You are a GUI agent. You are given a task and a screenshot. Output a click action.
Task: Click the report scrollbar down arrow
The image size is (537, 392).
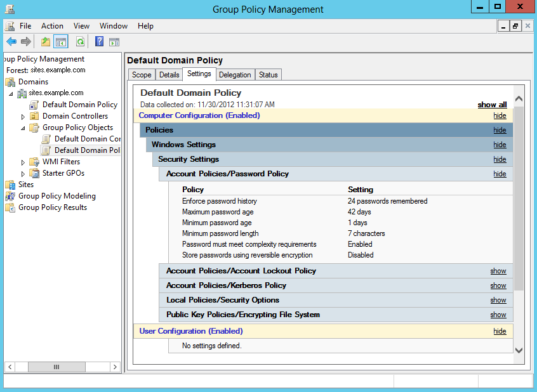[519, 350]
